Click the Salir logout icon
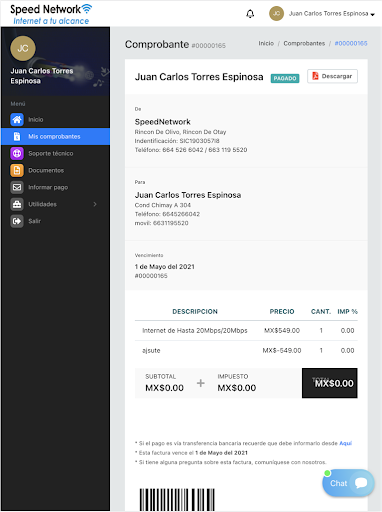 click(x=17, y=221)
